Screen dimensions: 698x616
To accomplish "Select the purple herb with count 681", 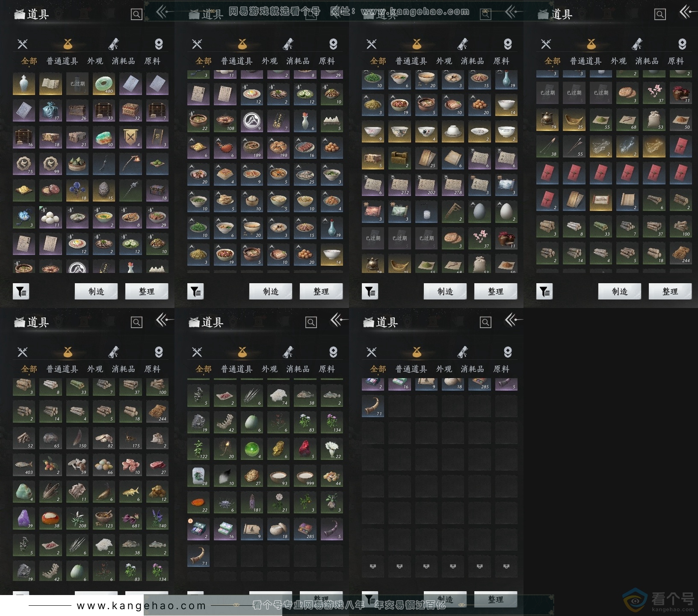I will [x=130, y=518].
